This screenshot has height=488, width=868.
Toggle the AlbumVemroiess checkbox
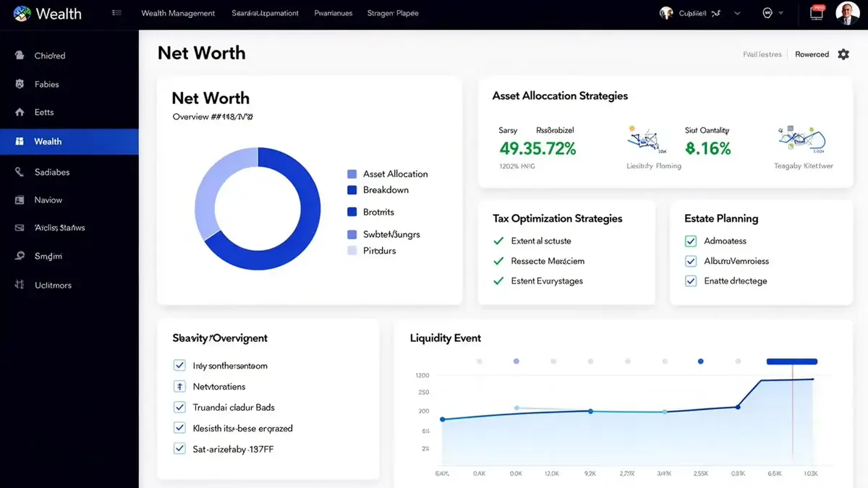690,261
